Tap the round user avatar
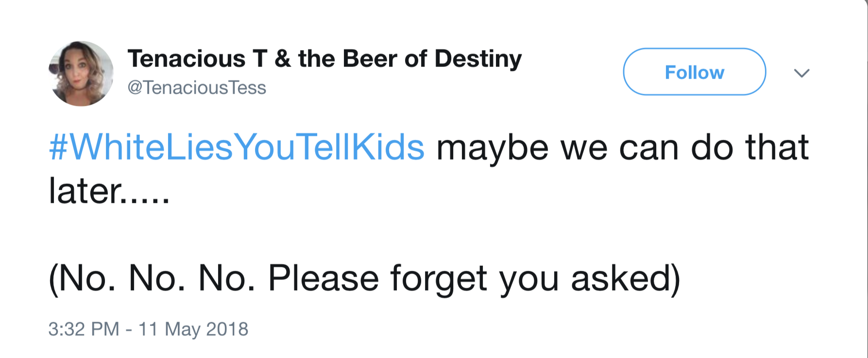This screenshot has width=868, height=358. 81,73
